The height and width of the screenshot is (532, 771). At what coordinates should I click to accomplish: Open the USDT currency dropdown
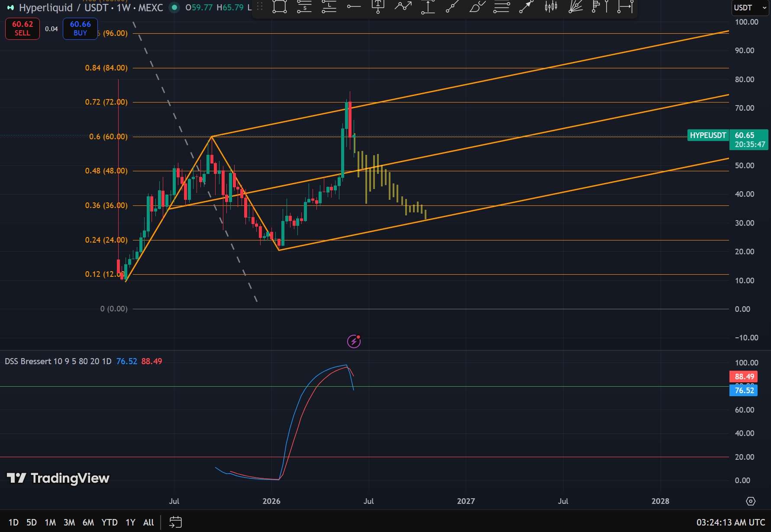tap(750, 8)
